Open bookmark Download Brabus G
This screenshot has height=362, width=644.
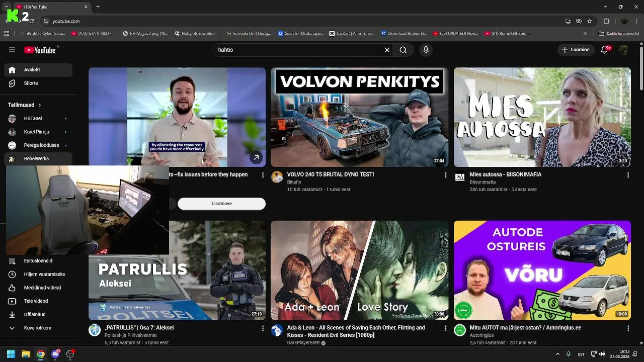404,34
